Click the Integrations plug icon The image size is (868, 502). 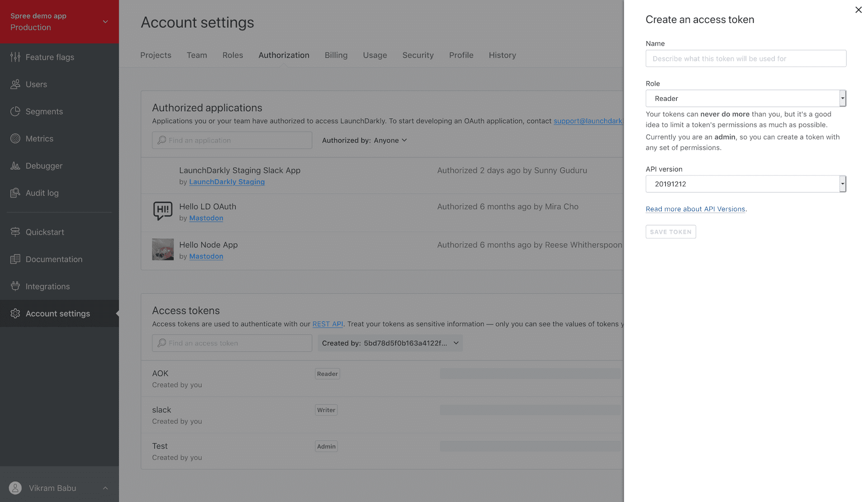pos(15,286)
